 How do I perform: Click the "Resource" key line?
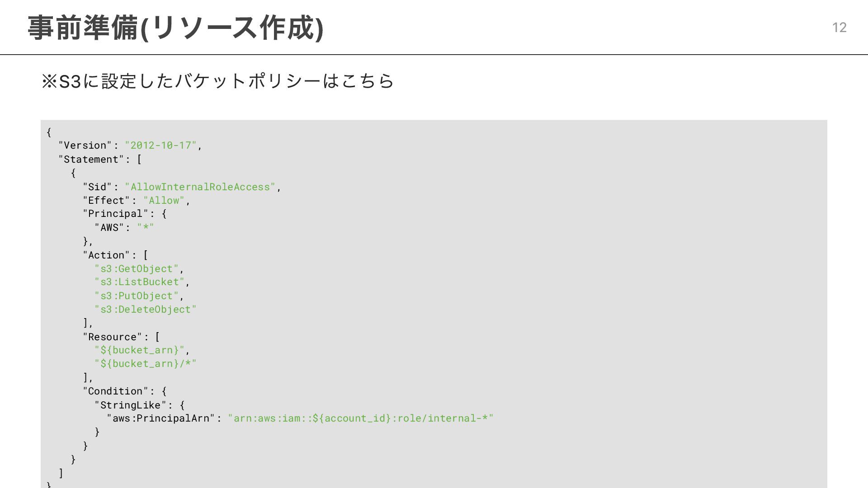point(121,337)
